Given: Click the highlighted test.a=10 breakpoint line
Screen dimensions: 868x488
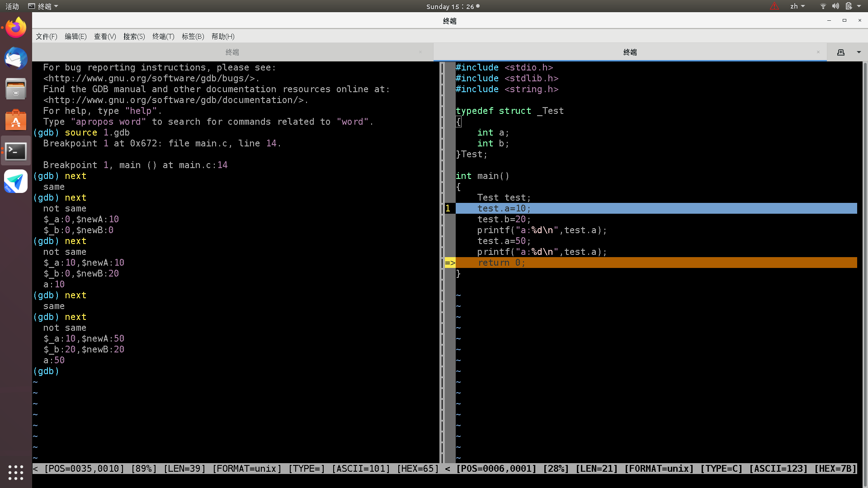Looking at the screenshot, I should (656, 208).
